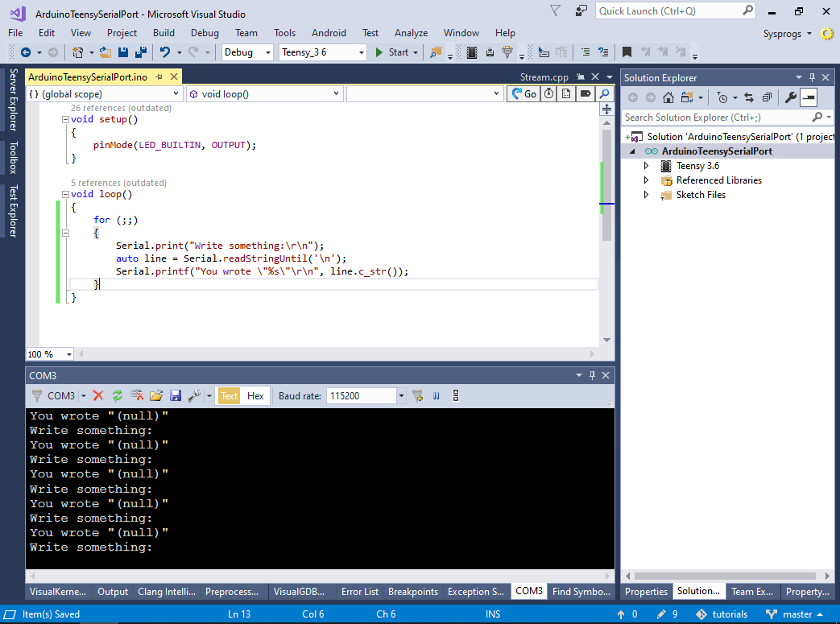Screen dimensions: 840x624
Task: Open a file via COM3 toolbar folder icon
Action: click(156, 396)
